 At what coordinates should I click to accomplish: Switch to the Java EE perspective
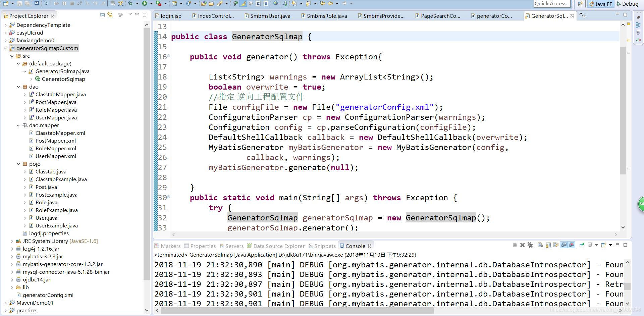coord(600,4)
